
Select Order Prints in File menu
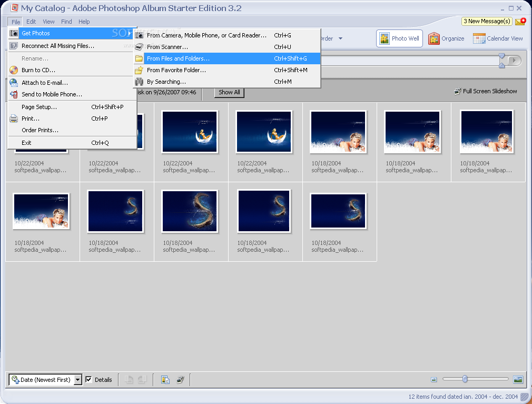tap(72, 130)
